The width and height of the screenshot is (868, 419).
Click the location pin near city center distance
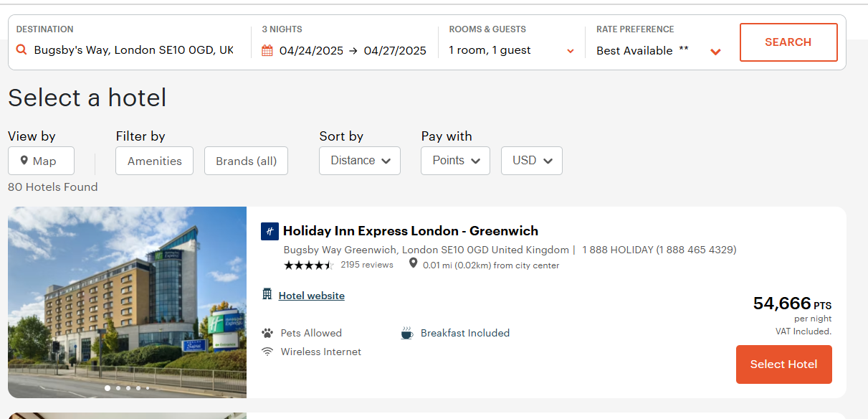coord(413,263)
